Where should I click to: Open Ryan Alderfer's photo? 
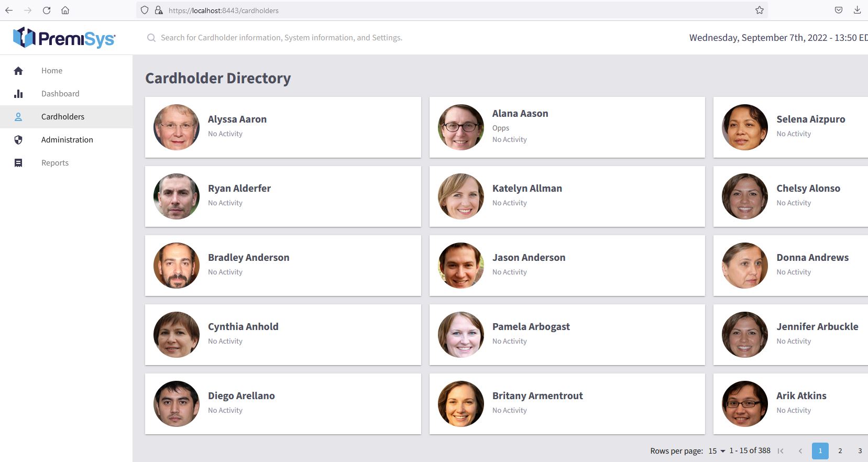[x=177, y=196]
